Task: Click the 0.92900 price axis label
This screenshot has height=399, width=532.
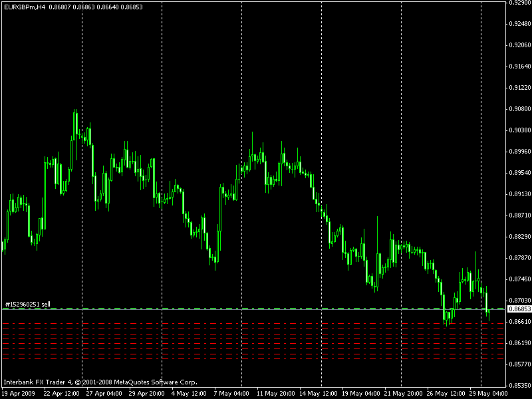Action: (518, 3)
